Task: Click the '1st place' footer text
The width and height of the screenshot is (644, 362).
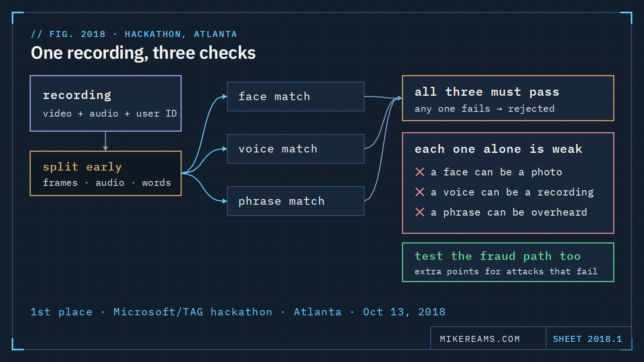Action: tap(61, 312)
